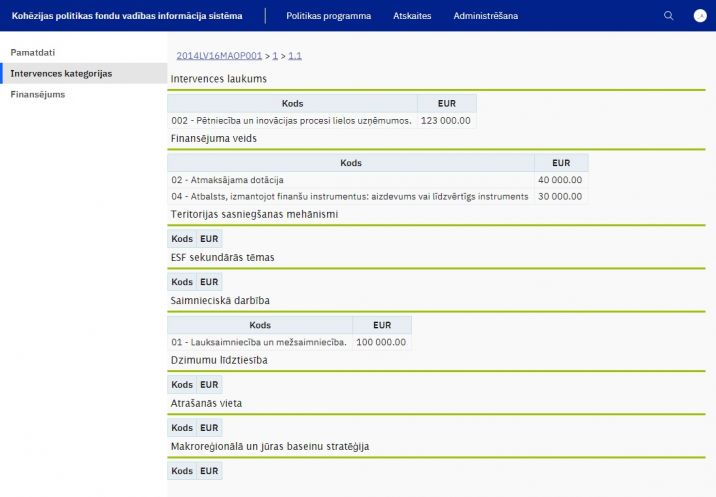This screenshot has height=497, width=716.
Task: Open the user profile avatar icon
Action: [700, 16]
